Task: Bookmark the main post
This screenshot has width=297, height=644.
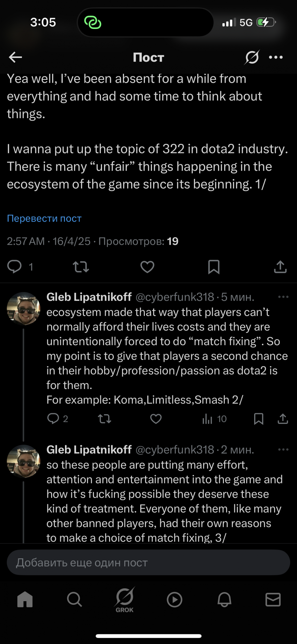Action: [x=214, y=267]
